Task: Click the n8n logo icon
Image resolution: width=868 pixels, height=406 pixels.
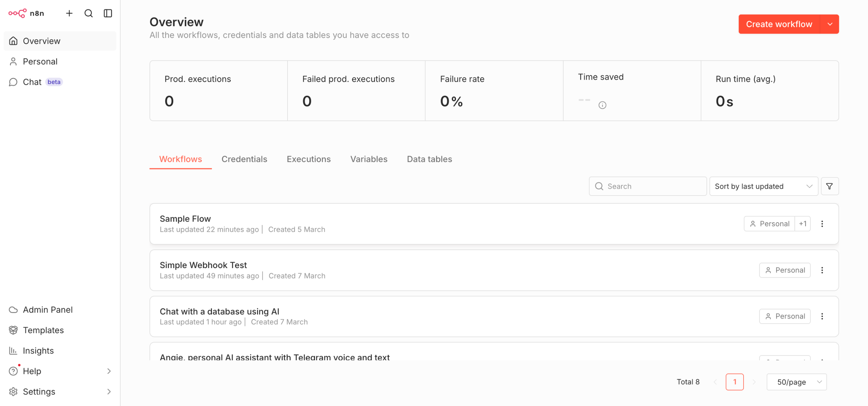Action: 17,13
